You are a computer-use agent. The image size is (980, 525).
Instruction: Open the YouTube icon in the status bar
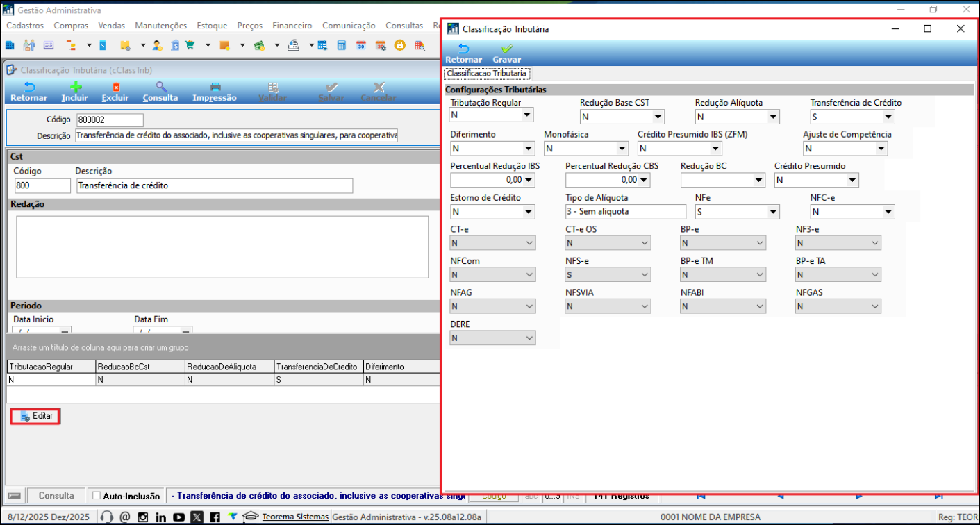[178, 517]
